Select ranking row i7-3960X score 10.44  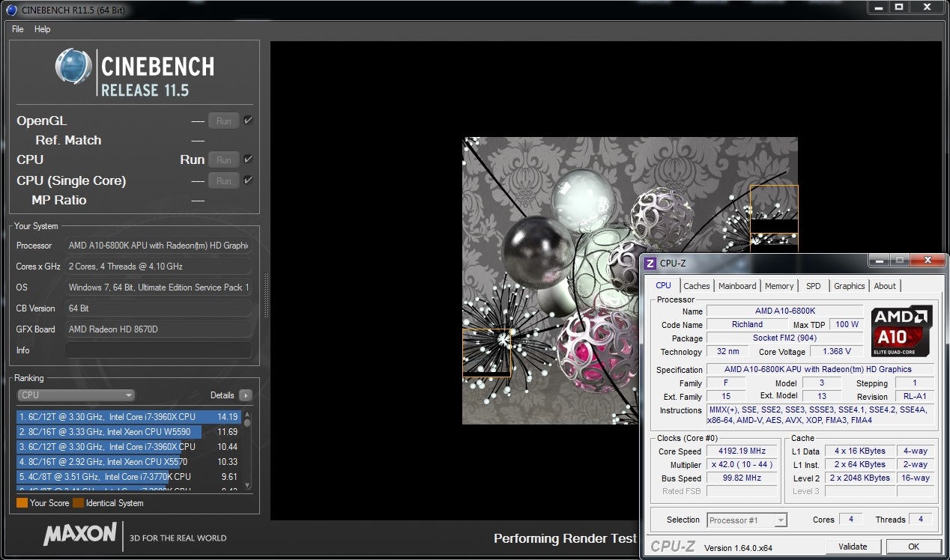point(128,447)
